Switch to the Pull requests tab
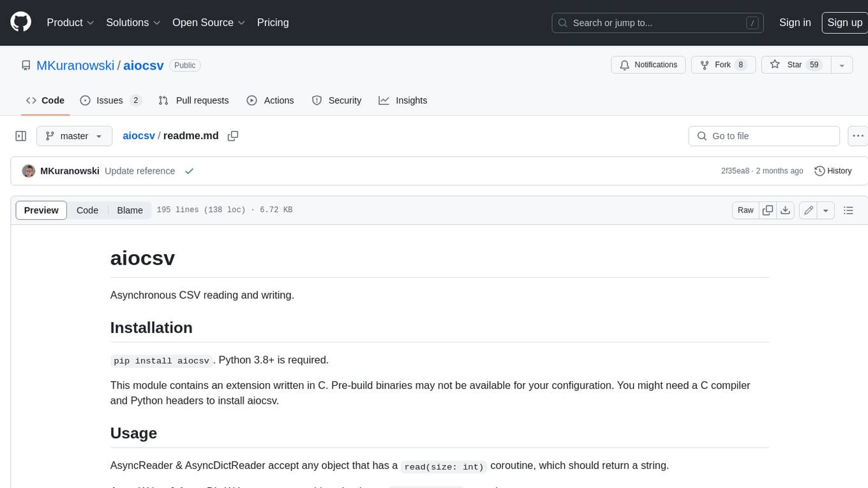This screenshot has height=488, width=868. [193, 100]
